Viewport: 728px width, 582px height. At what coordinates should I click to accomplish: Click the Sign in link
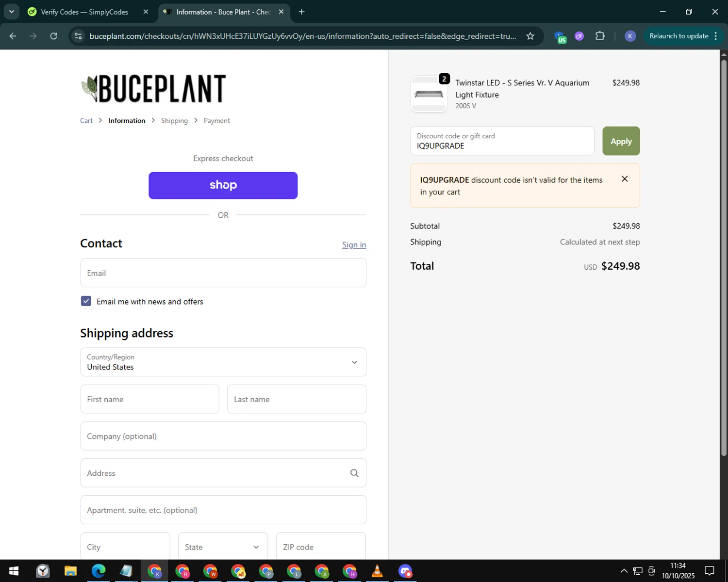click(354, 245)
